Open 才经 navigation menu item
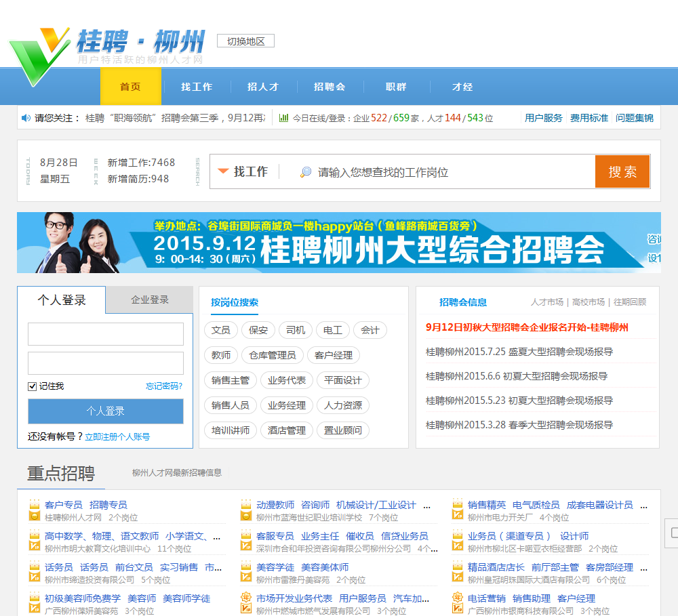This screenshot has width=678, height=616. click(462, 87)
